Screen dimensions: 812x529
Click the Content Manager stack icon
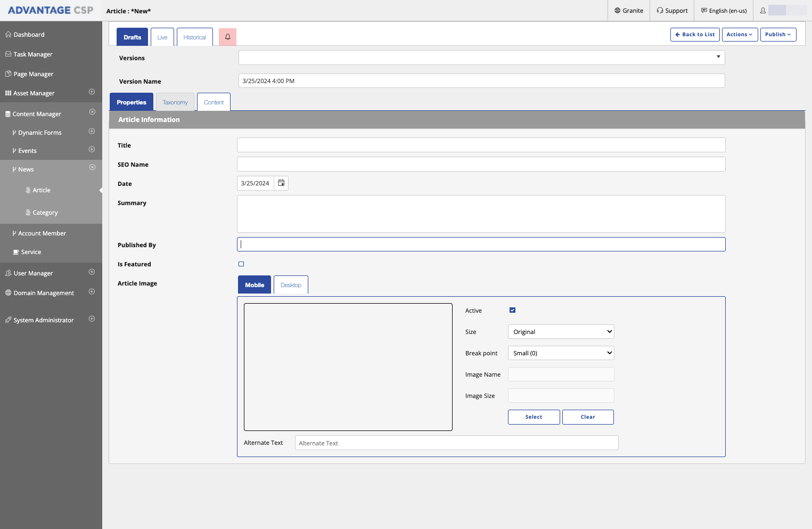pos(8,114)
